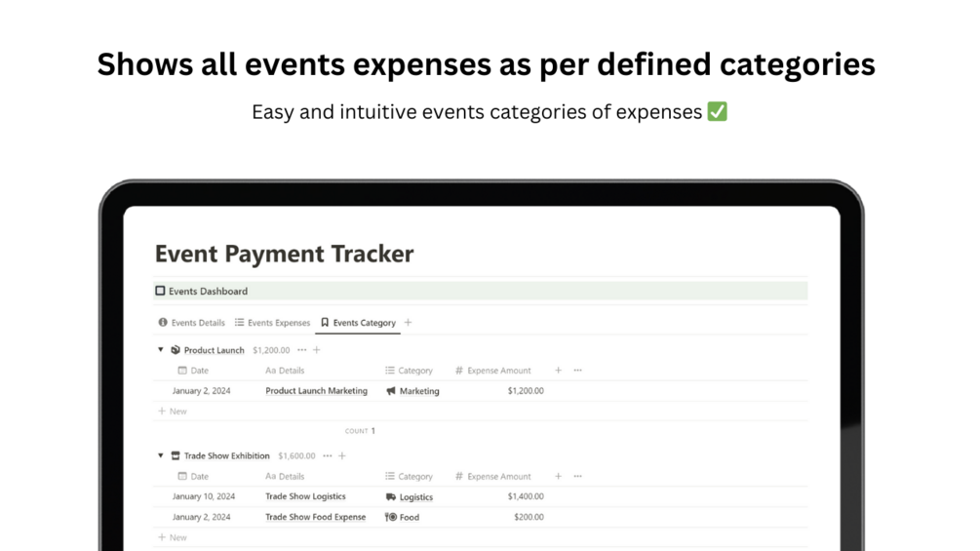The image size is (980, 551).
Task: Click the date of Trade Show Food Expense row
Action: click(201, 517)
